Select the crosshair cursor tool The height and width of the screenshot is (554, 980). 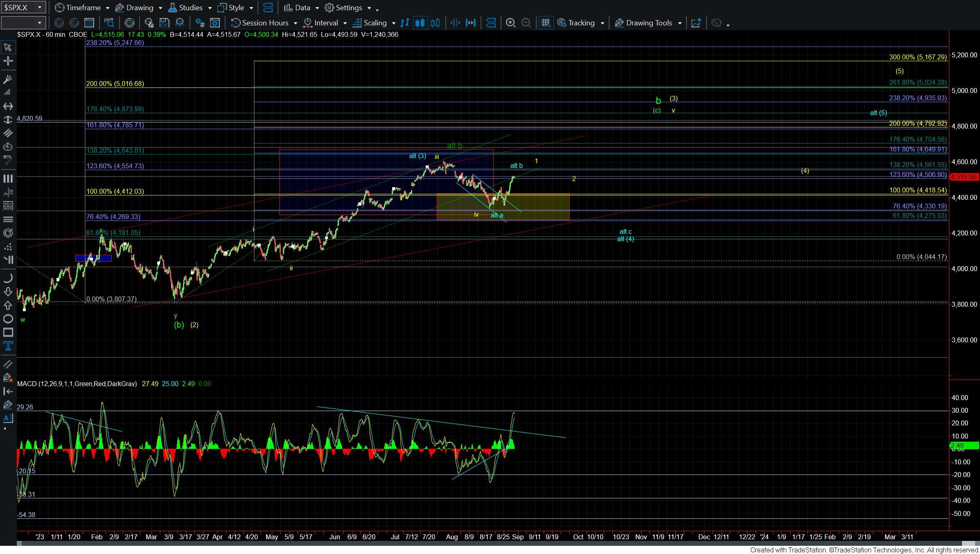[8, 61]
